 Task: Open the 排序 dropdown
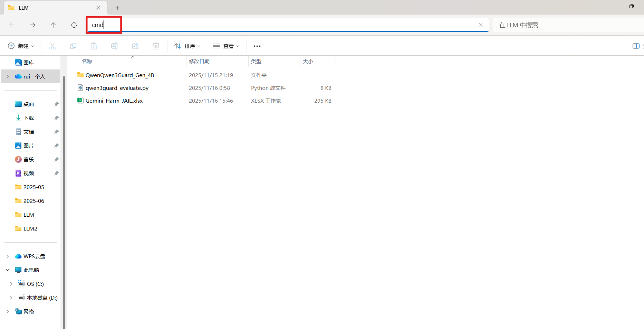click(187, 46)
